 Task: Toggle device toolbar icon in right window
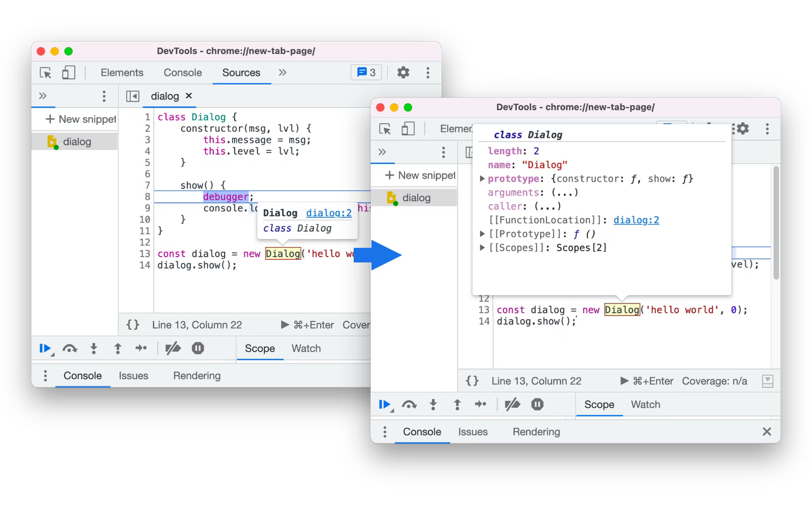(408, 129)
